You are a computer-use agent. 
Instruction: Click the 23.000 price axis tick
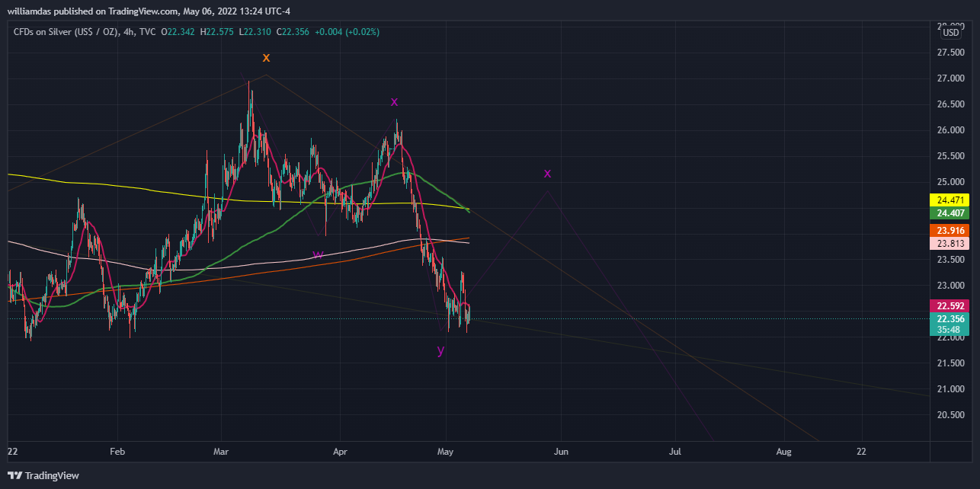[951, 286]
